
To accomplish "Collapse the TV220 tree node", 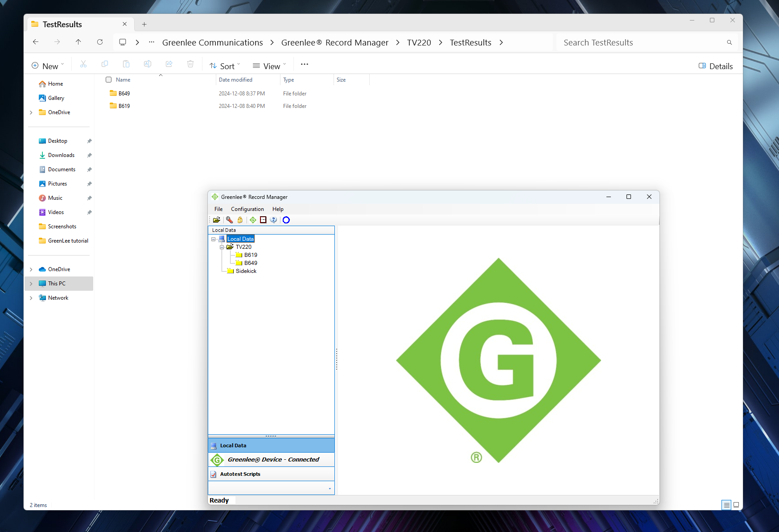I will (222, 247).
